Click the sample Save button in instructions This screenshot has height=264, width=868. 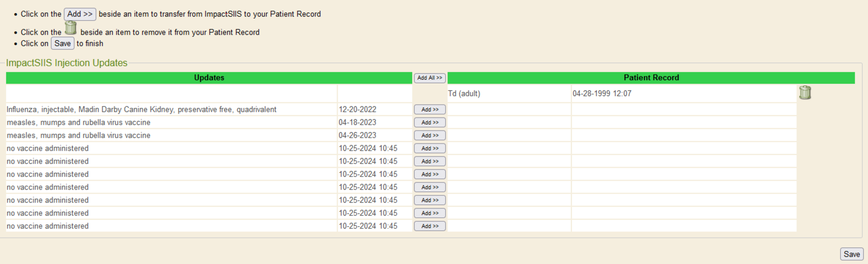coord(63,43)
